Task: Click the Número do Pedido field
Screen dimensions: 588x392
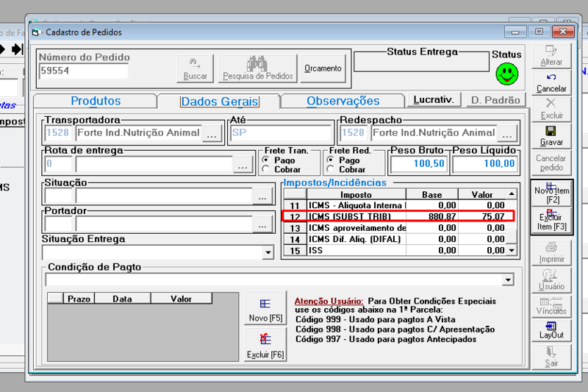Action: point(83,71)
